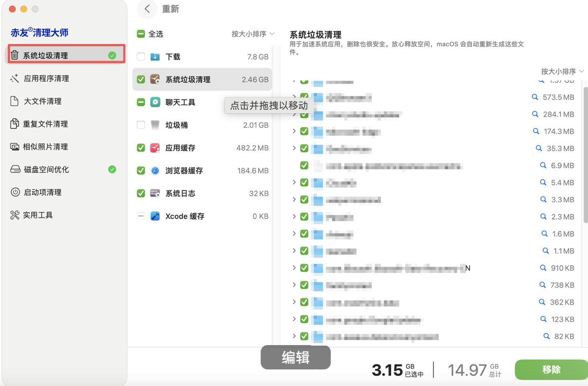Reveal the 174.3 MB item with magnifier
Screen dimensions: 588x386
[x=536, y=131]
